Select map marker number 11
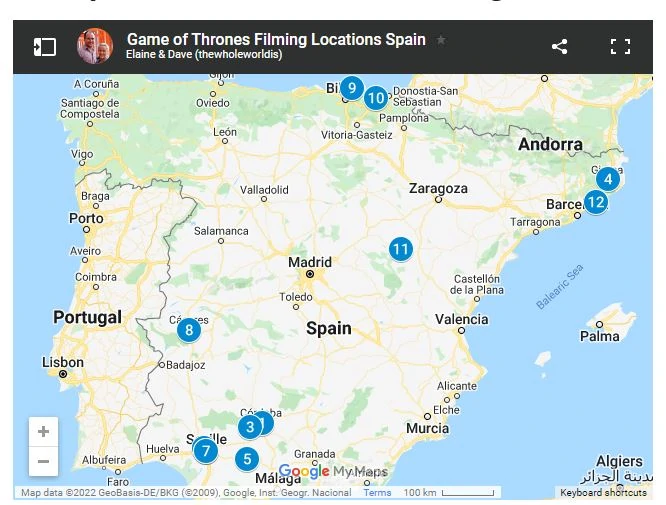The width and height of the screenshot is (666, 505). point(401,249)
